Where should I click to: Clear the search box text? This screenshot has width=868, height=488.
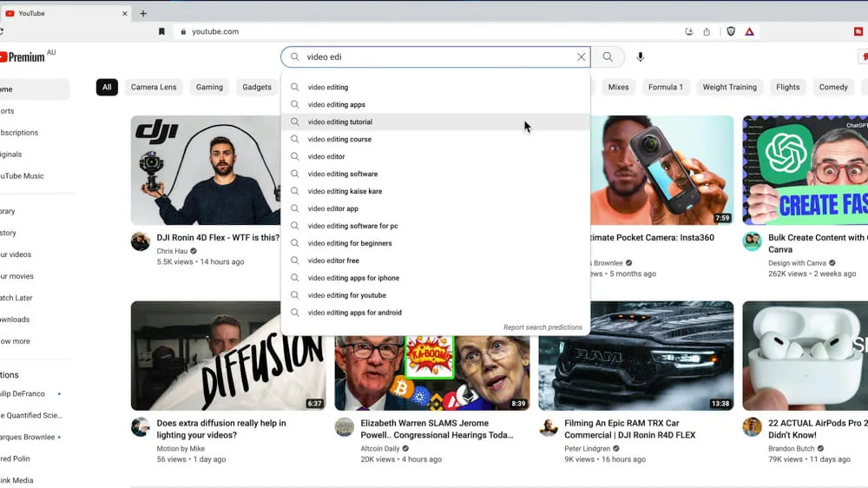[x=581, y=57]
